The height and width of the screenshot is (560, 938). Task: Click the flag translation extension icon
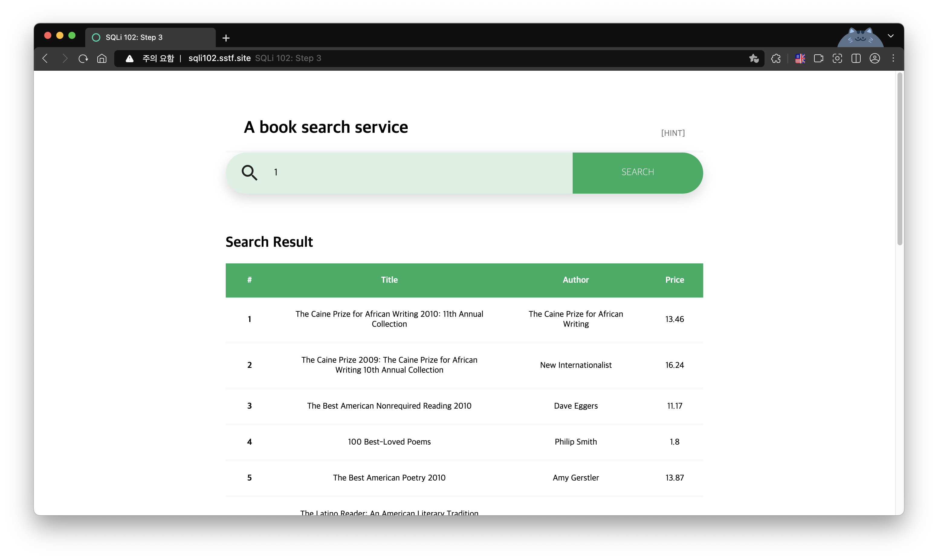(x=800, y=58)
